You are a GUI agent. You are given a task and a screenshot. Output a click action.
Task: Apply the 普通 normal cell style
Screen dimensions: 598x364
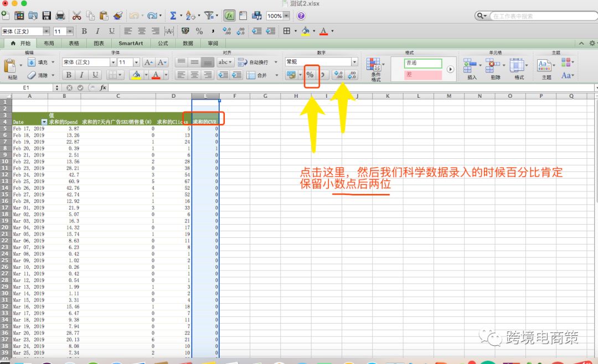(x=423, y=63)
